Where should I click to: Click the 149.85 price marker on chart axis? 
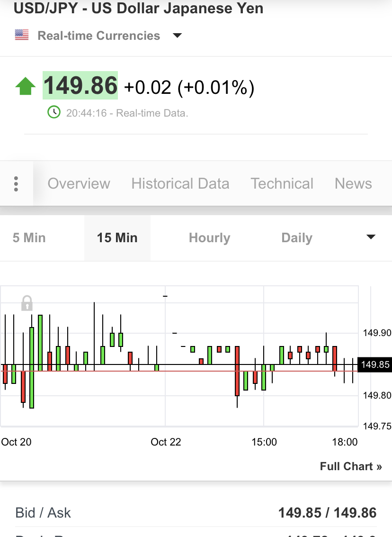(x=375, y=364)
